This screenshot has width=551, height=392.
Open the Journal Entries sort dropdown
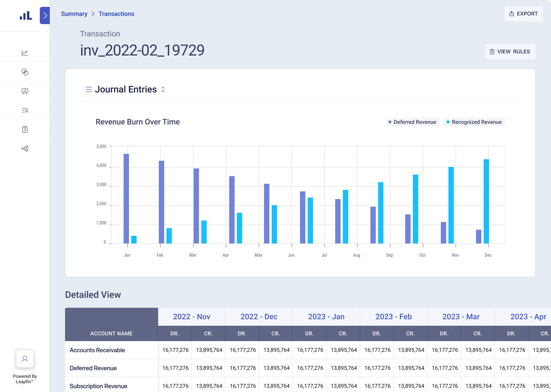click(163, 89)
